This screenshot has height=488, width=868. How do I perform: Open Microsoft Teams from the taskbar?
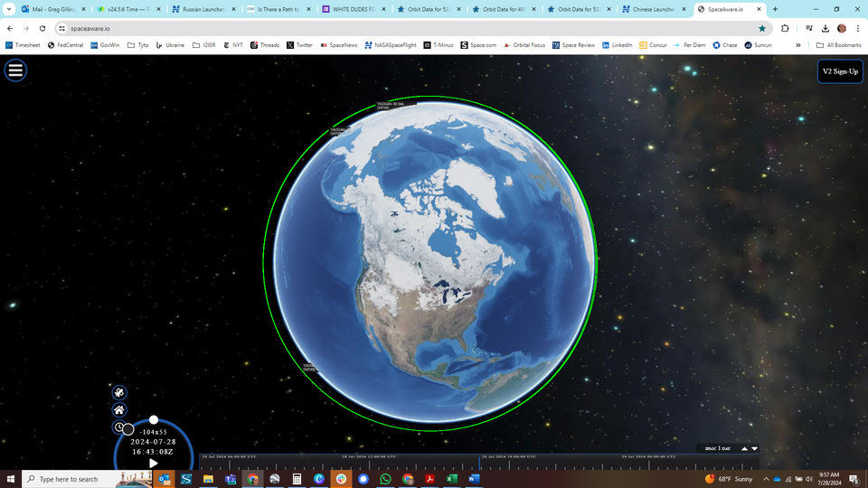pyautogui.click(x=231, y=479)
